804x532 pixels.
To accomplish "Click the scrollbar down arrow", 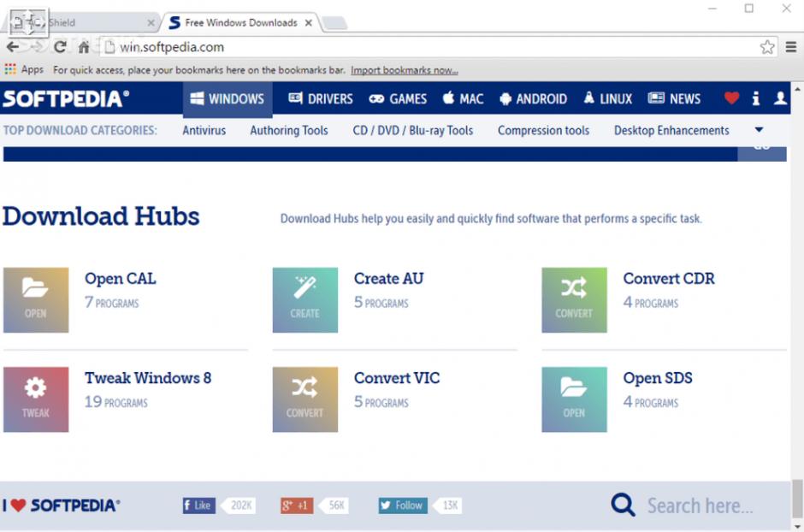I will click(x=797, y=526).
